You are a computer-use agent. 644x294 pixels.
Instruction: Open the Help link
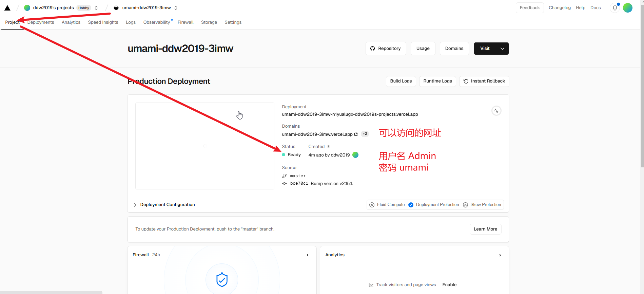tap(580, 8)
